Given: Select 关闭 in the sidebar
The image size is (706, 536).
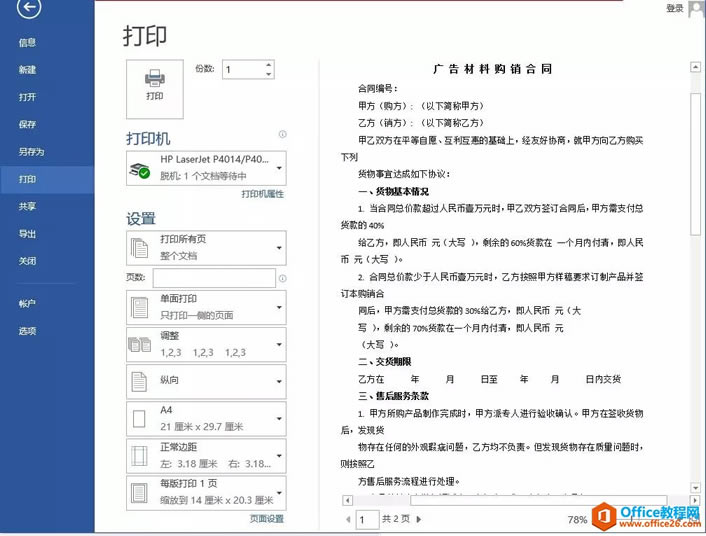Looking at the screenshot, I should coord(27,261).
